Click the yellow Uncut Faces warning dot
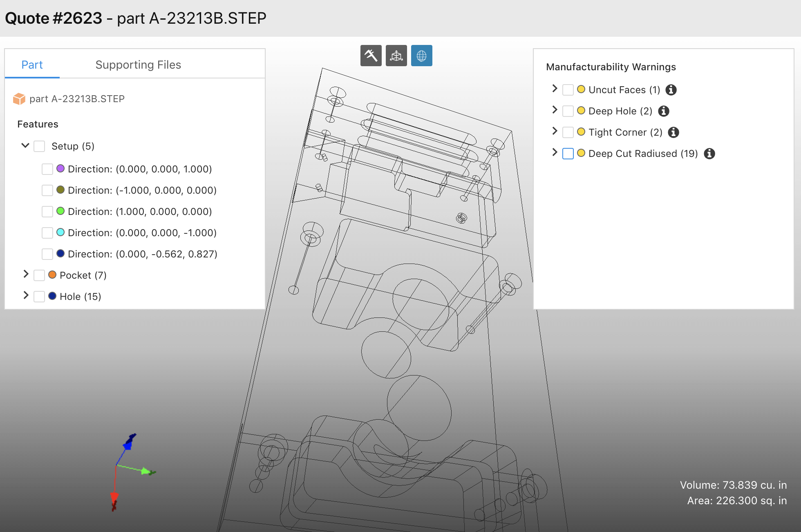This screenshot has height=532, width=801. point(581,89)
